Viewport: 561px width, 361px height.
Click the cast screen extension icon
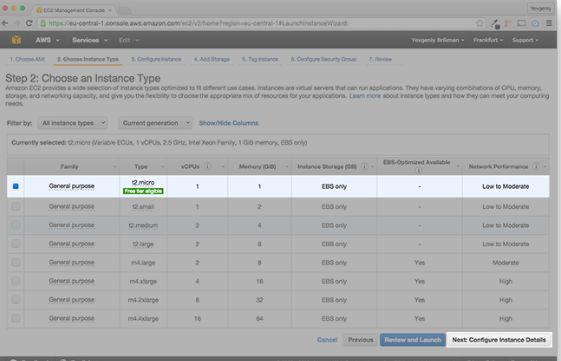tap(521, 23)
